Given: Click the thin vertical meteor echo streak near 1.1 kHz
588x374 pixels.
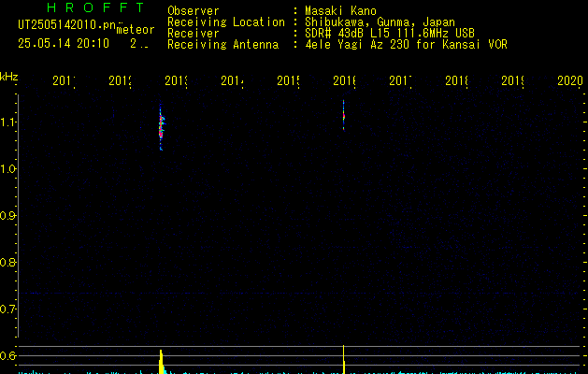Looking at the screenshot, I should click(343, 115).
